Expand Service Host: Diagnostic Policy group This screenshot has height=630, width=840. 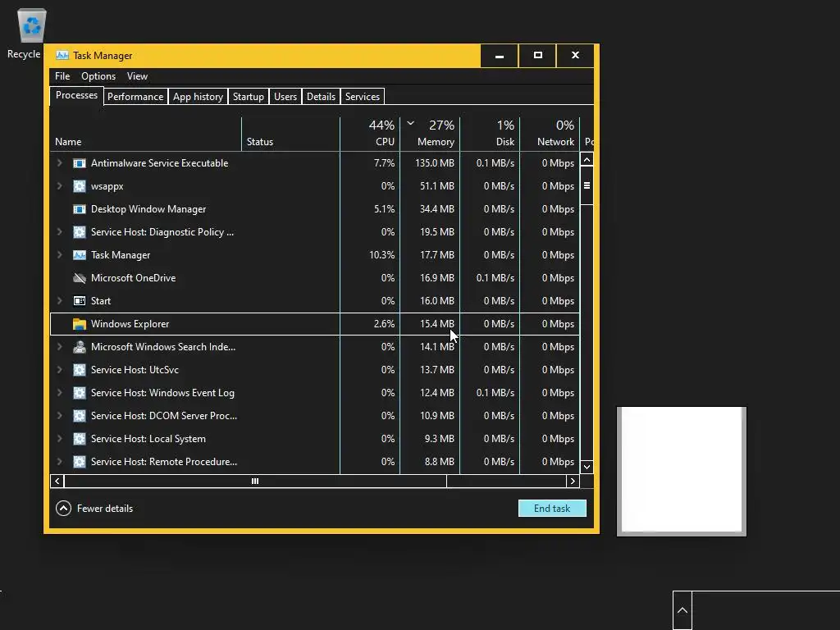coord(59,232)
